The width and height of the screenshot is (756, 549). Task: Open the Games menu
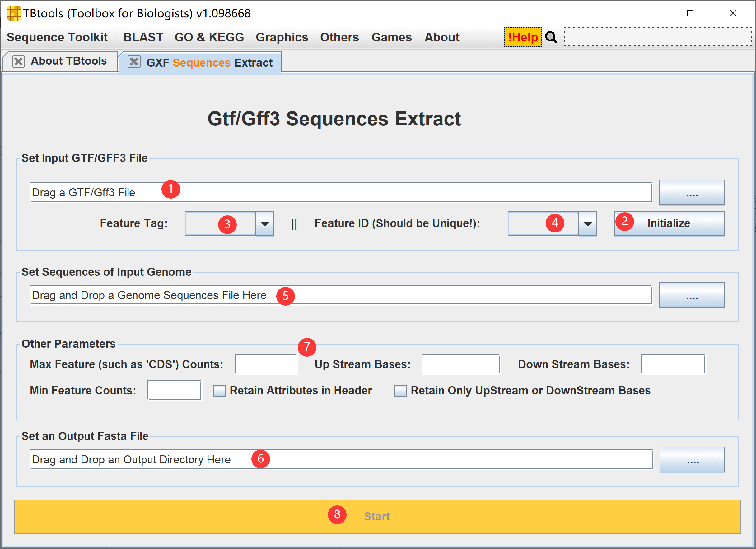391,37
